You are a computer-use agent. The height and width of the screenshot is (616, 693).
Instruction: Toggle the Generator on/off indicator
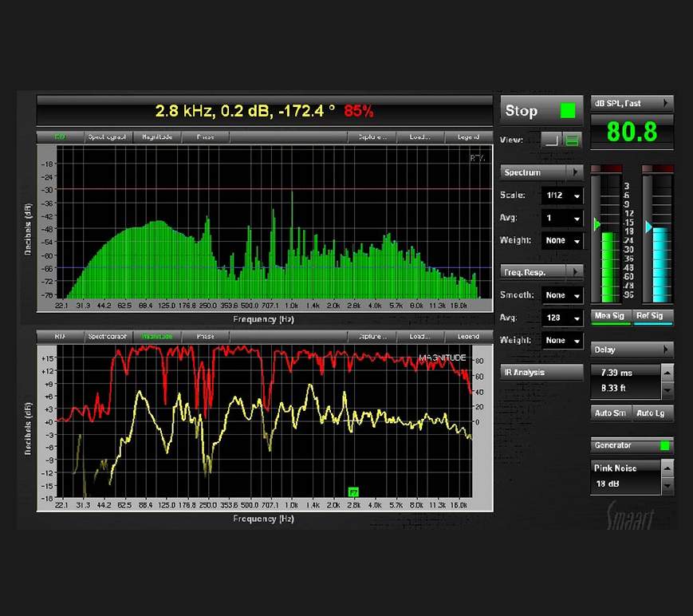point(664,446)
